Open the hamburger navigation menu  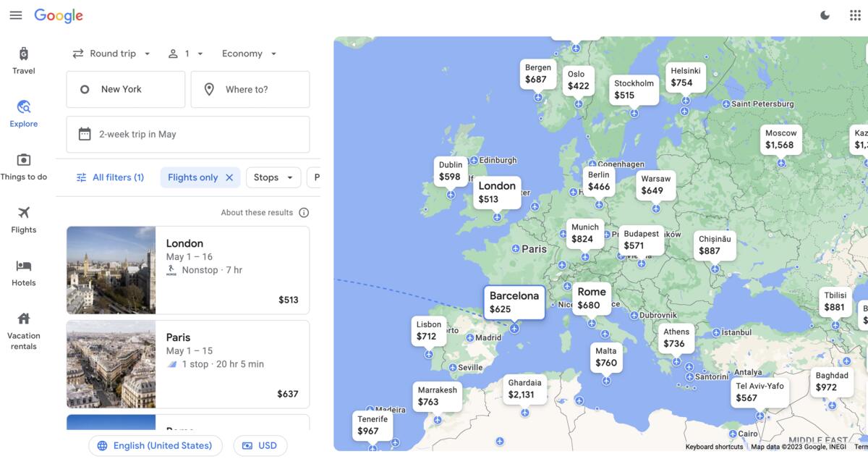point(16,14)
